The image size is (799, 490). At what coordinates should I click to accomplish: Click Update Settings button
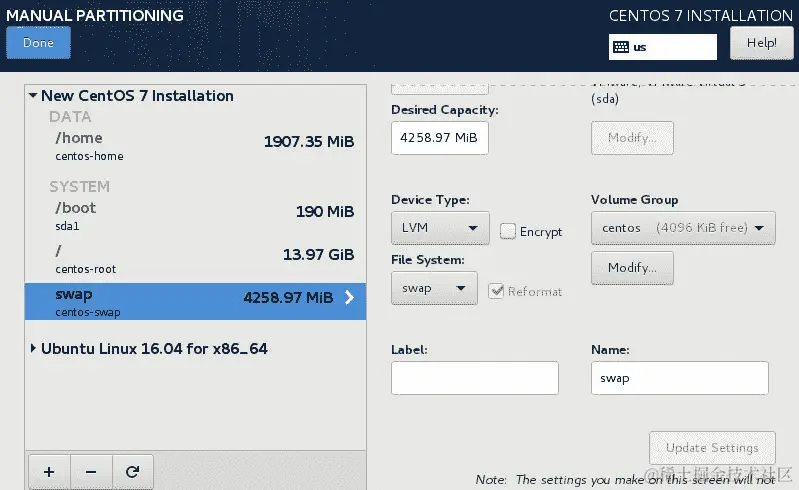(712, 448)
